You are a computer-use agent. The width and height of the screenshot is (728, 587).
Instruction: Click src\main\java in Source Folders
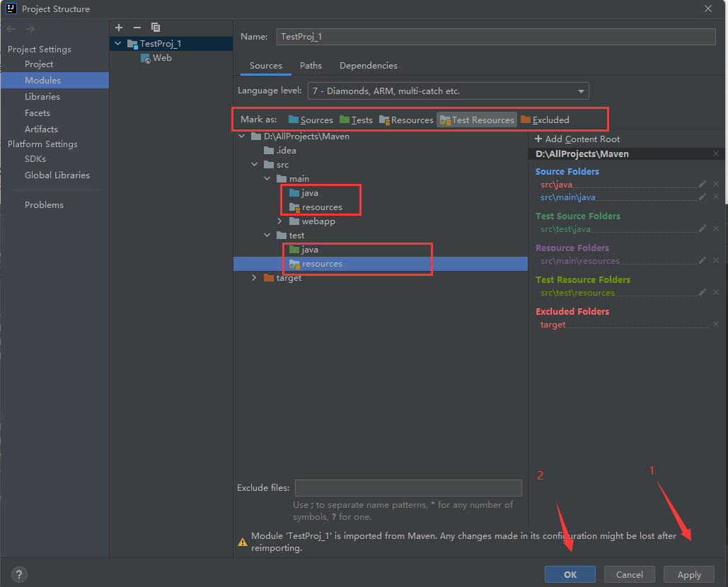(x=567, y=197)
